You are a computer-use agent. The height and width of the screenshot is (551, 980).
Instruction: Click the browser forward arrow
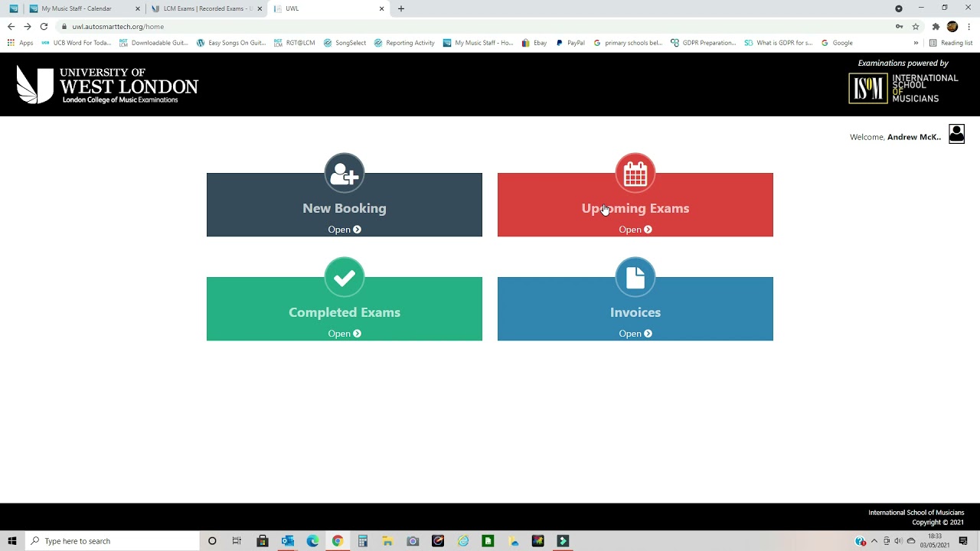pos(27,26)
